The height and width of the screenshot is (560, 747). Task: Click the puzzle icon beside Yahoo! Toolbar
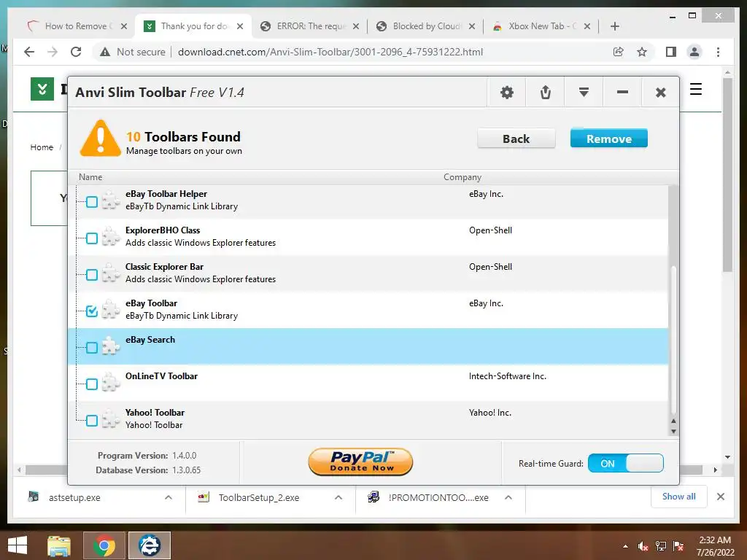pos(111,419)
